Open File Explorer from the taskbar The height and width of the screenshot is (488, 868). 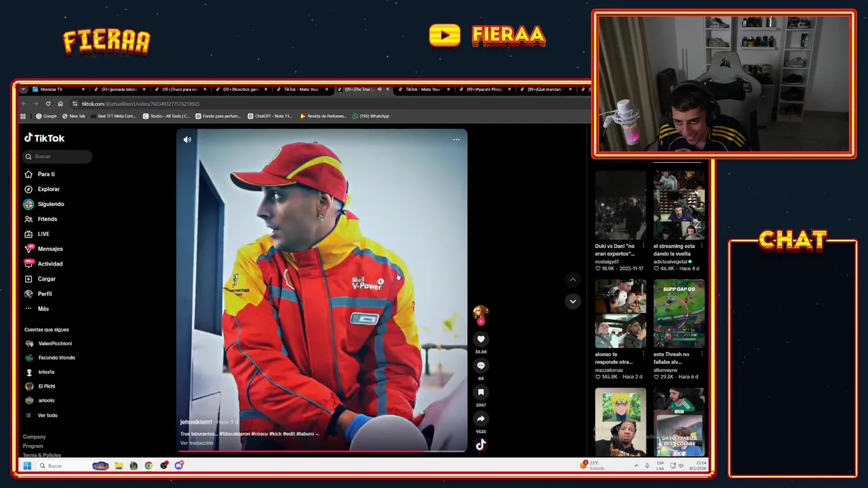[x=119, y=466]
